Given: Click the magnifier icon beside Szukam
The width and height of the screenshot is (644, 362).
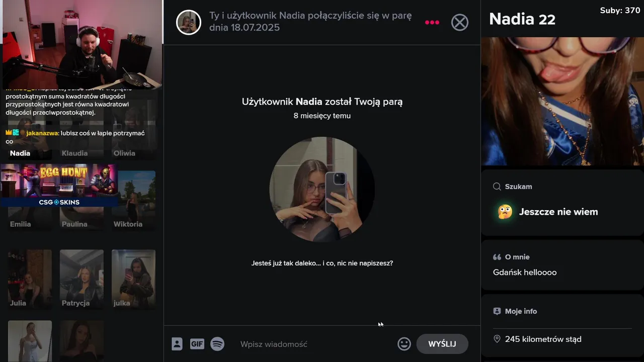Looking at the screenshot, I should [x=497, y=187].
